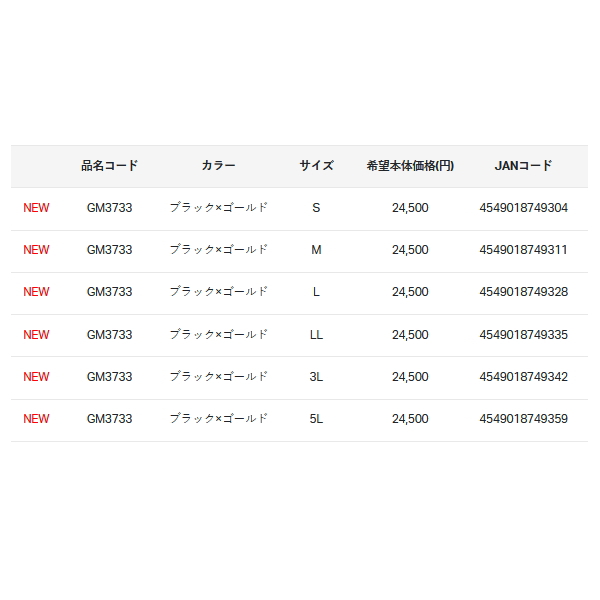Select JAN code 4549018749311

coord(523,250)
